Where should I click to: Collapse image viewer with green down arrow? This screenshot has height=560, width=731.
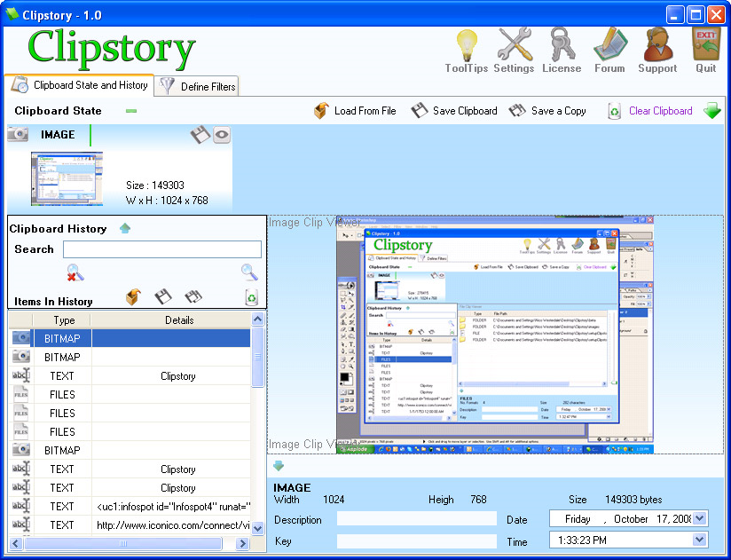279,465
